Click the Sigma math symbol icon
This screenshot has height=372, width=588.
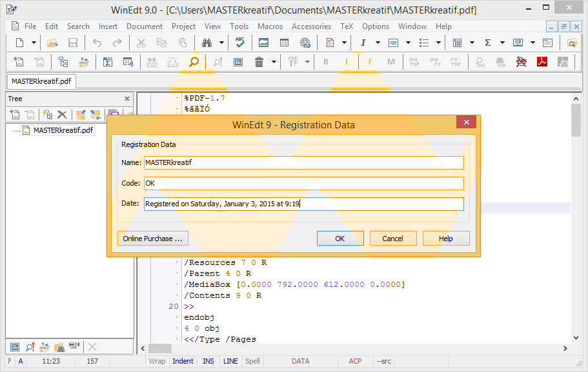tap(487, 43)
